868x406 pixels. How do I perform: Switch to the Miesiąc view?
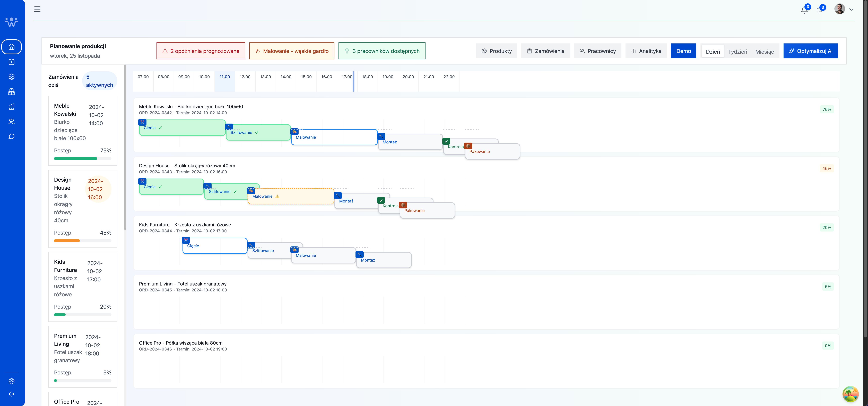(764, 51)
